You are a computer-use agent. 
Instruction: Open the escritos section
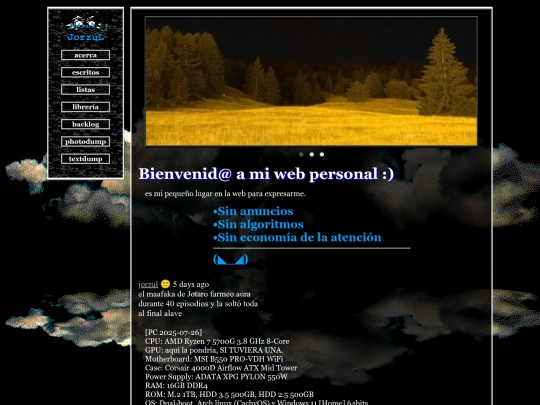click(x=85, y=72)
